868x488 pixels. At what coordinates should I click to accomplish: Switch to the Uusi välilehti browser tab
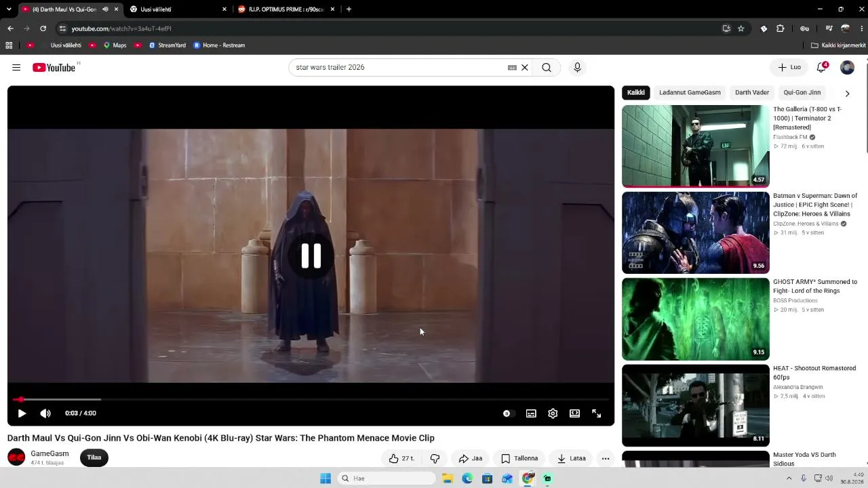pyautogui.click(x=178, y=9)
